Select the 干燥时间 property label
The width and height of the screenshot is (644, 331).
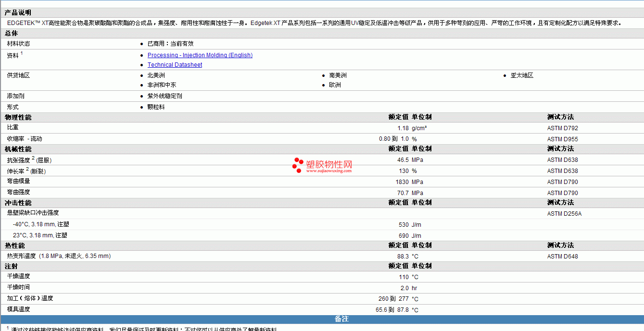[18, 287]
